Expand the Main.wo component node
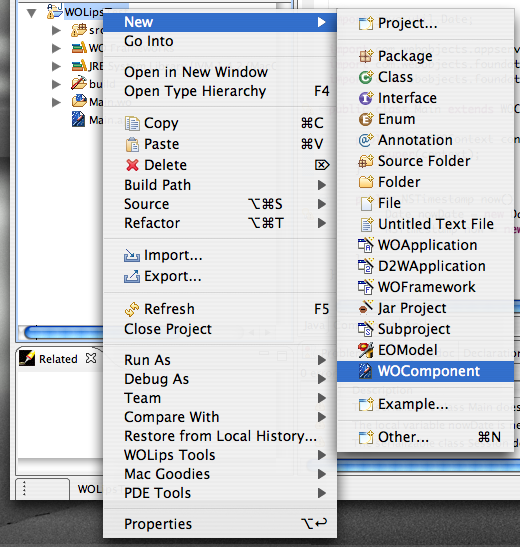520x547 pixels. (x=56, y=102)
